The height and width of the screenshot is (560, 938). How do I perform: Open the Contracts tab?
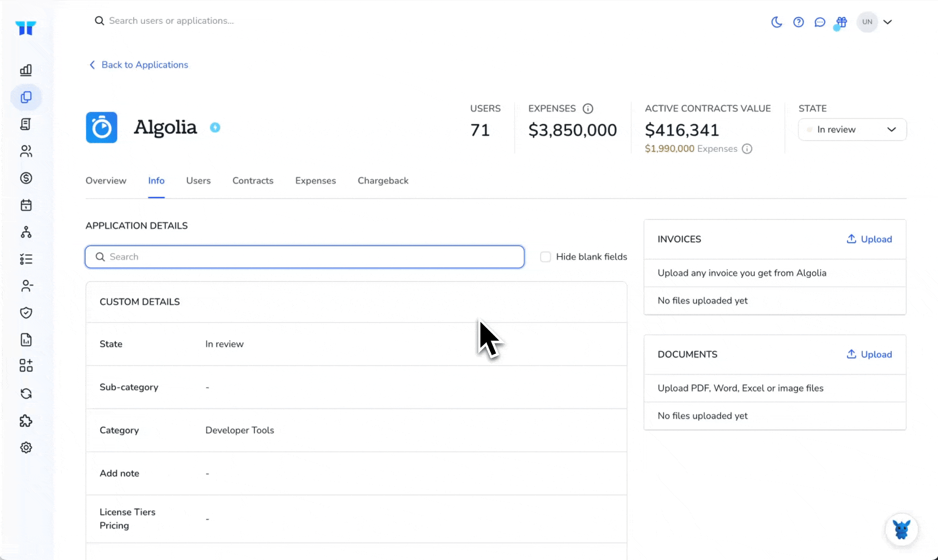coord(253,180)
